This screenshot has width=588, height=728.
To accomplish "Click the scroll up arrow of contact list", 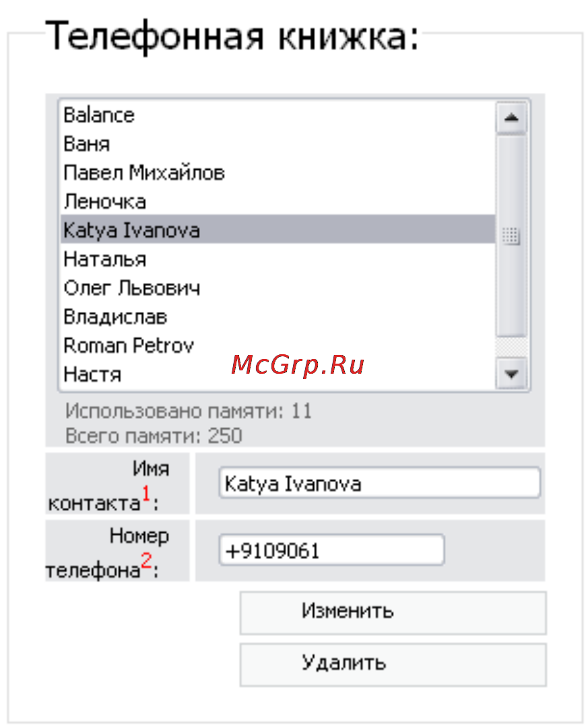I will (x=511, y=118).
